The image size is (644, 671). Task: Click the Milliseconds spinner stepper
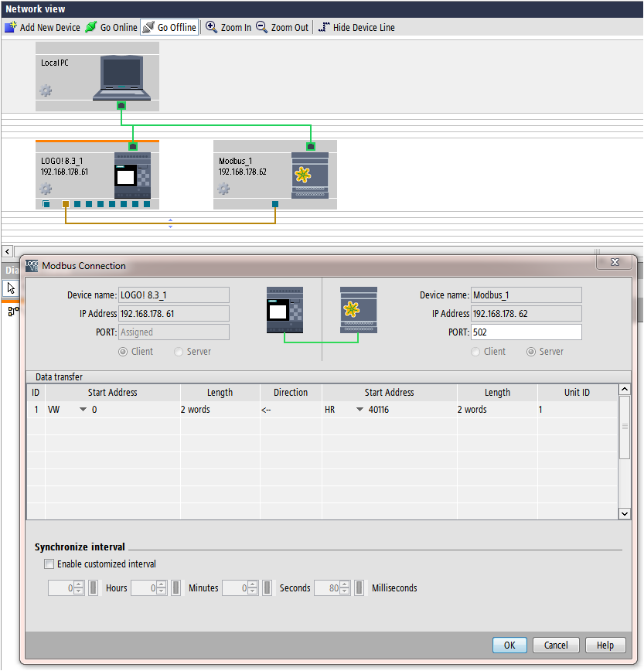click(346, 588)
